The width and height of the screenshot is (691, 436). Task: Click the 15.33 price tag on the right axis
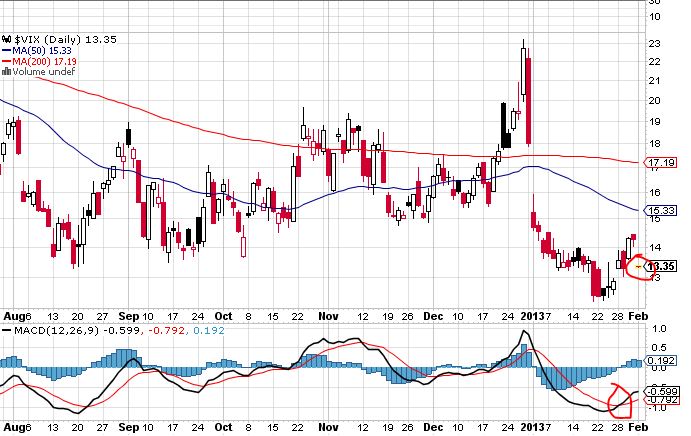click(x=661, y=210)
